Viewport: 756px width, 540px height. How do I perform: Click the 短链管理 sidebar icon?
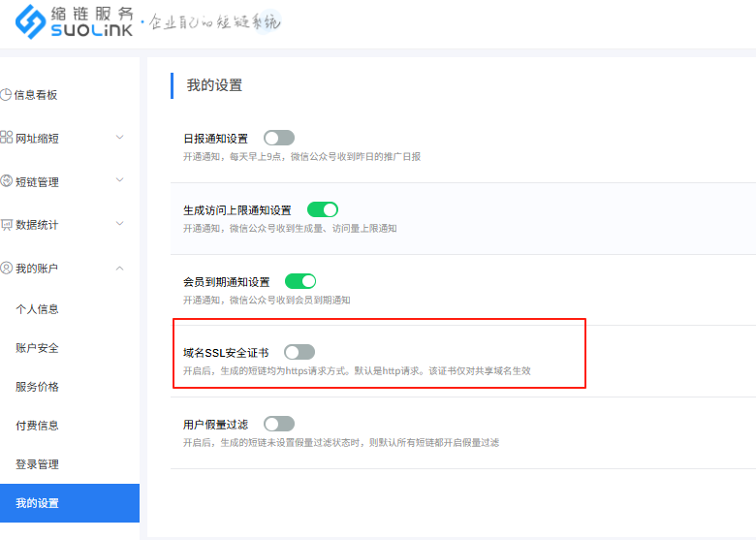(6, 181)
